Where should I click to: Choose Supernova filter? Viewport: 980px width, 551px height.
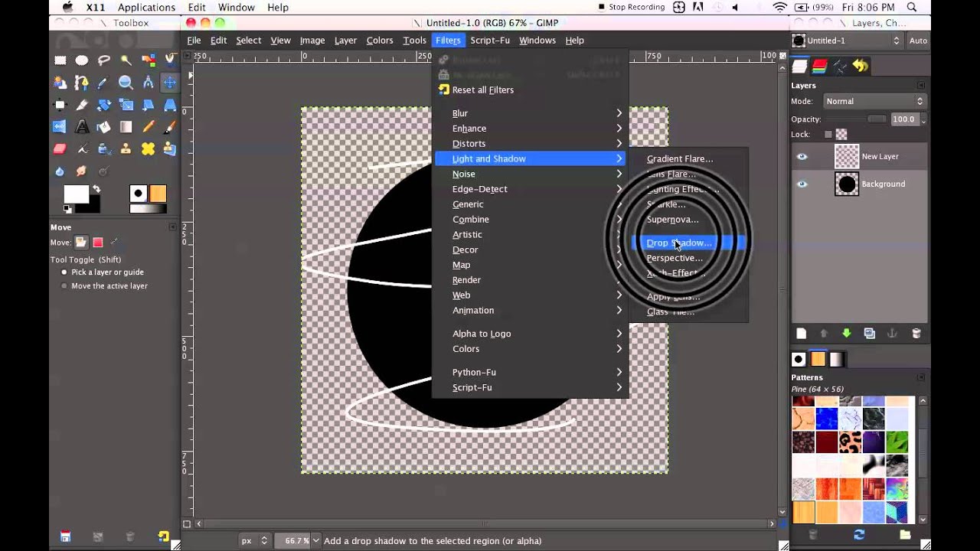tap(688, 220)
